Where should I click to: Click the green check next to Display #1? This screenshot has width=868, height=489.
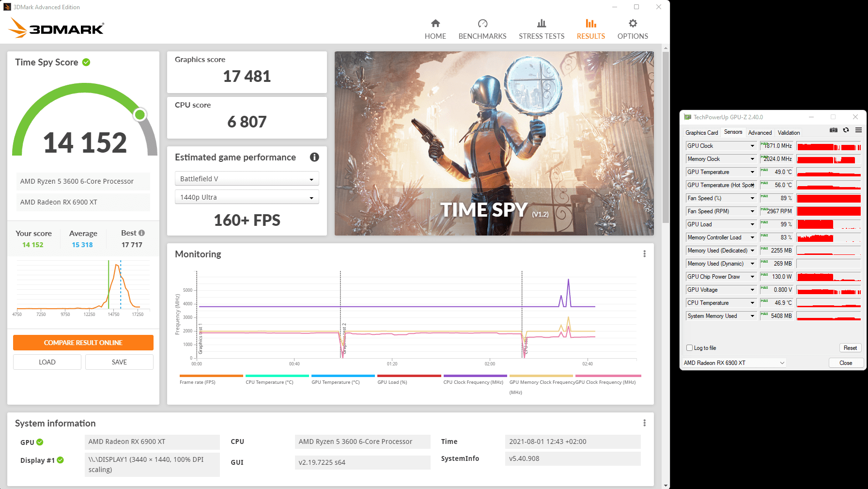pos(60,460)
